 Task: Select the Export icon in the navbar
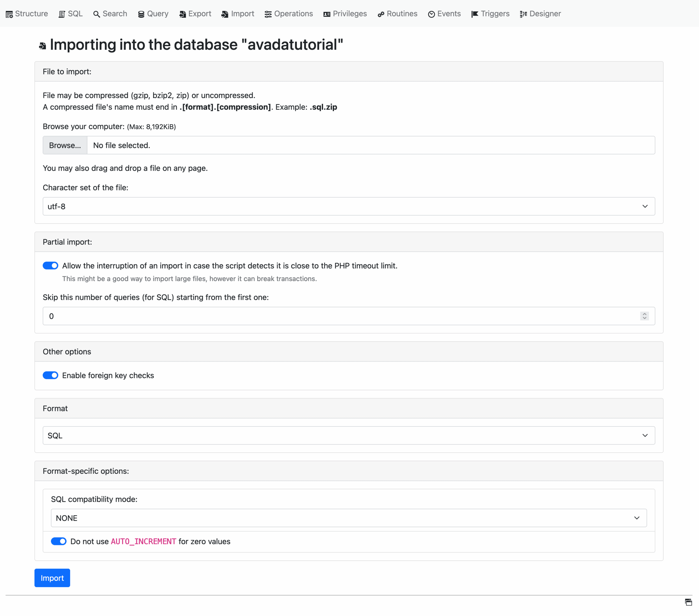pyautogui.click(x=182, y=14)
